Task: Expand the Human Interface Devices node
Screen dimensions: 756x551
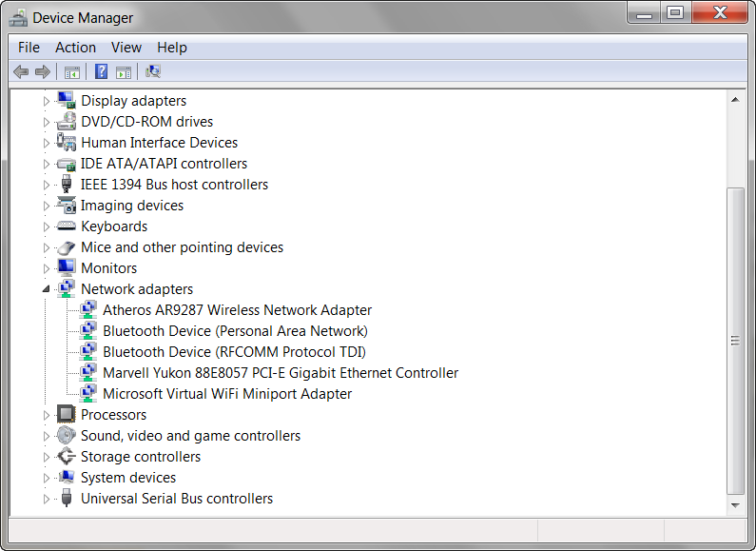Action: [x=47, y=143]
